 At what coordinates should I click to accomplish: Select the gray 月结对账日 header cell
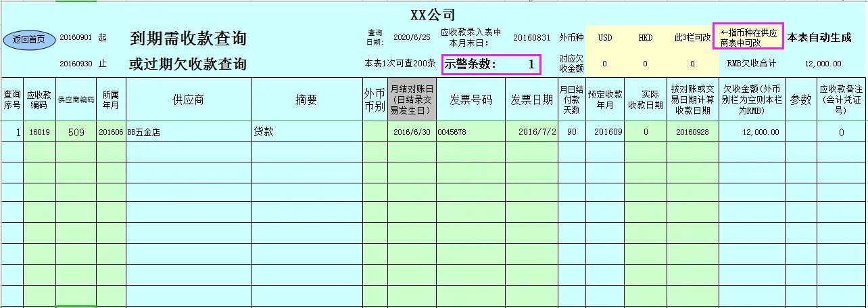(411, 100)
